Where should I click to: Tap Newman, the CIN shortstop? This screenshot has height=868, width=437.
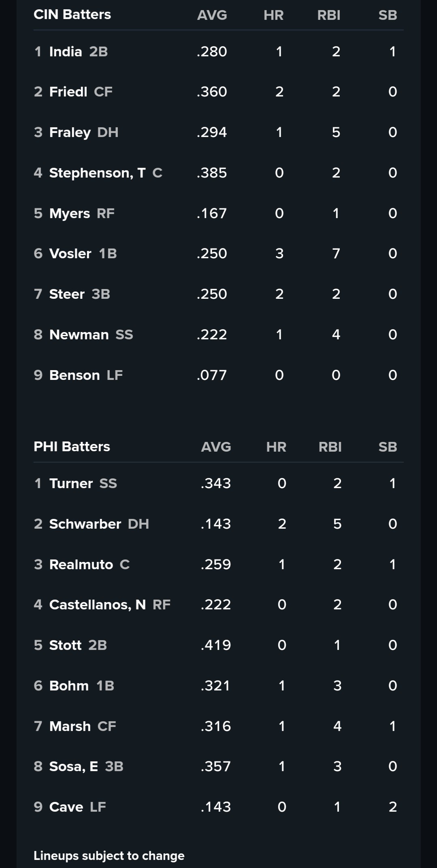click(x=79, y=335)
